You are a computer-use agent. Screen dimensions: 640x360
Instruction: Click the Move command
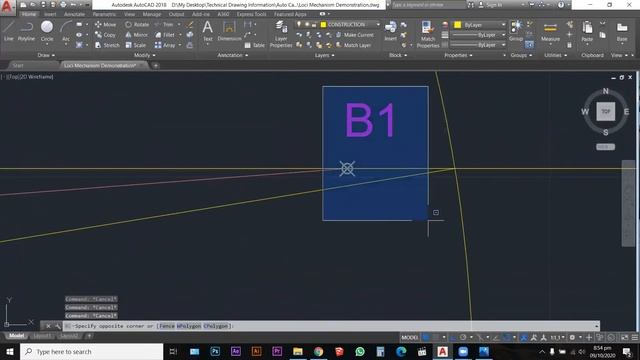pos(105,24)
